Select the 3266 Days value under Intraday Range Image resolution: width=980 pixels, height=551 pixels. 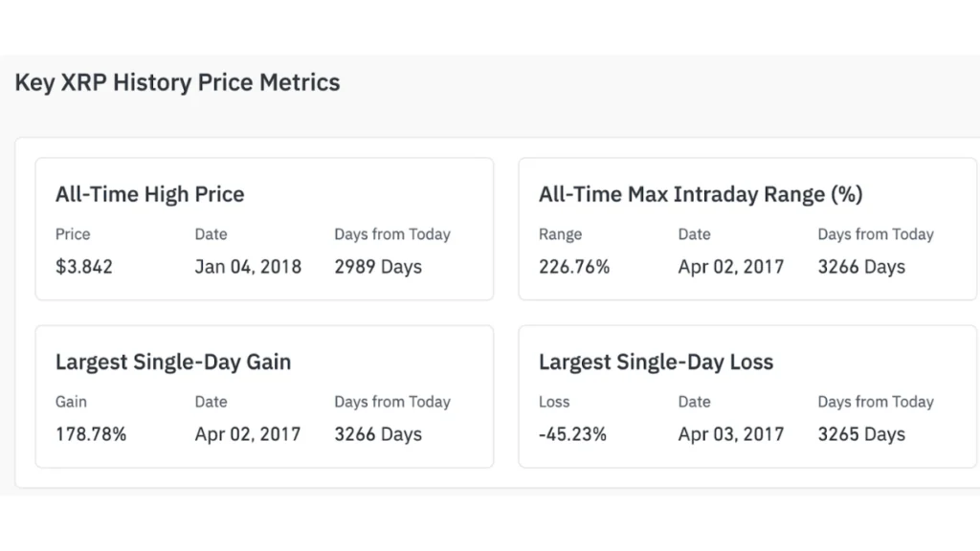pyautogui.click(x=860, y=267)
